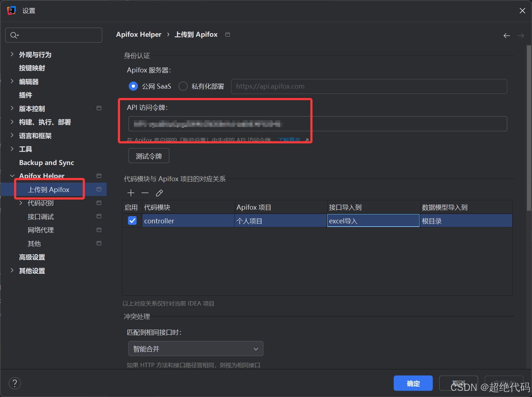Open the help question mark button
Screen dimensions: 532x397
(15, 383)
